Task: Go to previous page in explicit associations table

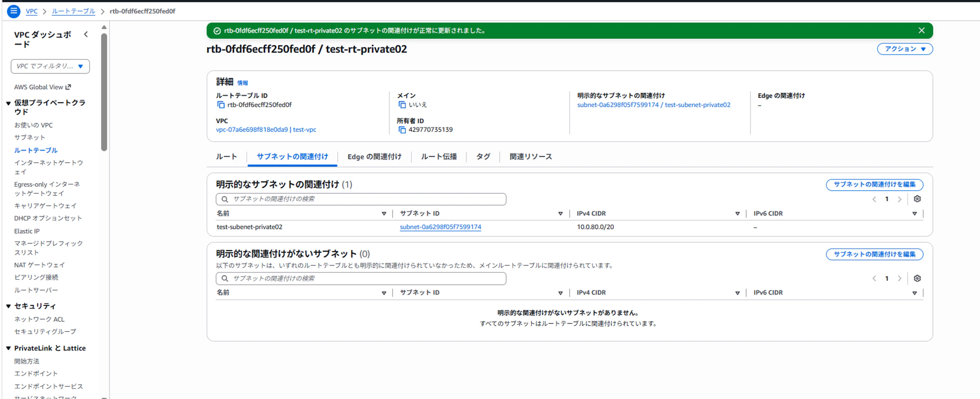Action: (874, 199)
